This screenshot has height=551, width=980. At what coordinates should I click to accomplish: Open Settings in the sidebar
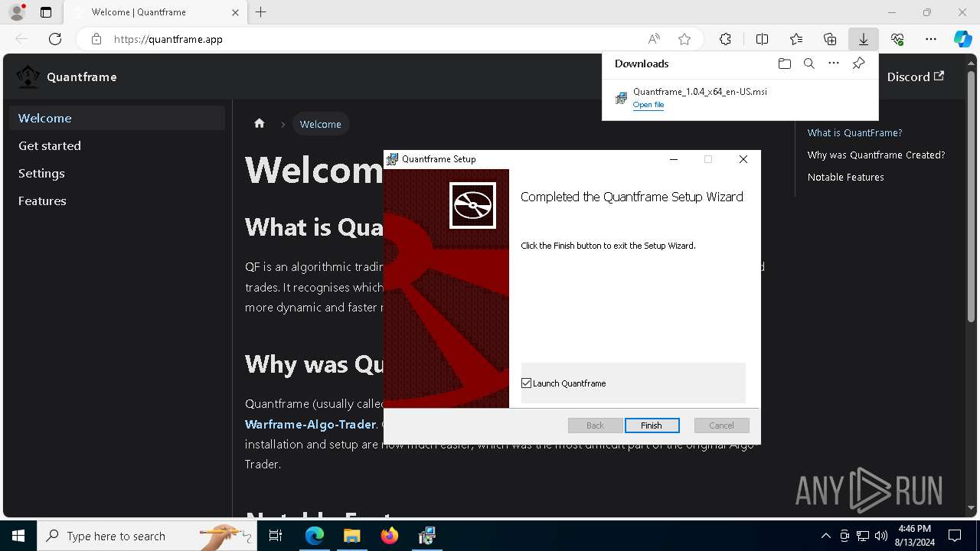click(117, 173)
